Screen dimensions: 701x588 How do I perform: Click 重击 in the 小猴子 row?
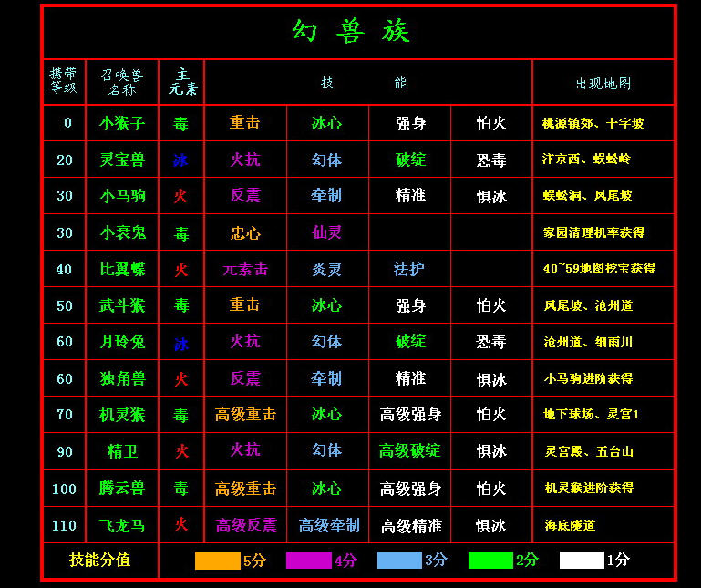(x=245, y=122)
